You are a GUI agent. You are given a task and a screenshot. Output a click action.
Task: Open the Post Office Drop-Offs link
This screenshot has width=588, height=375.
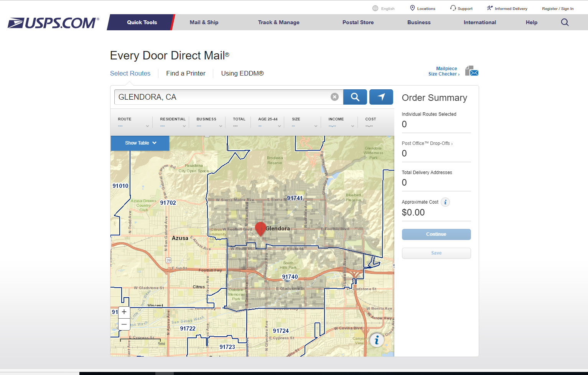click(x=427, y=143)
